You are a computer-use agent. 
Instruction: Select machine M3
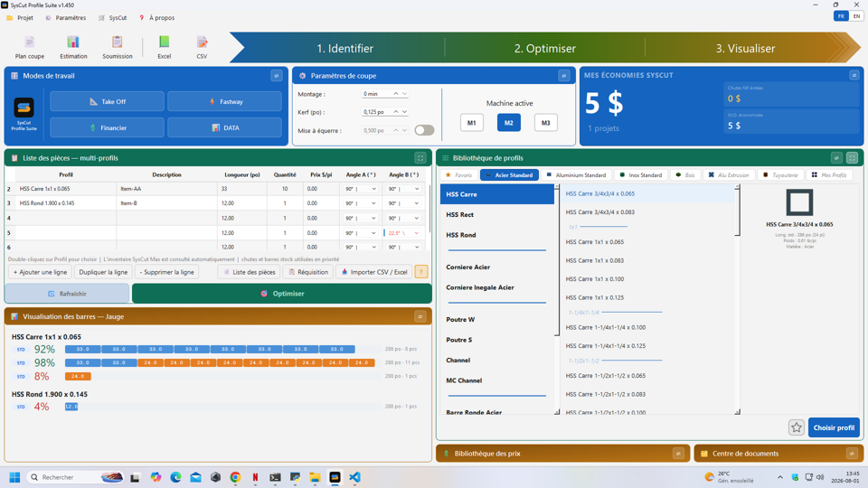(546, 122)
